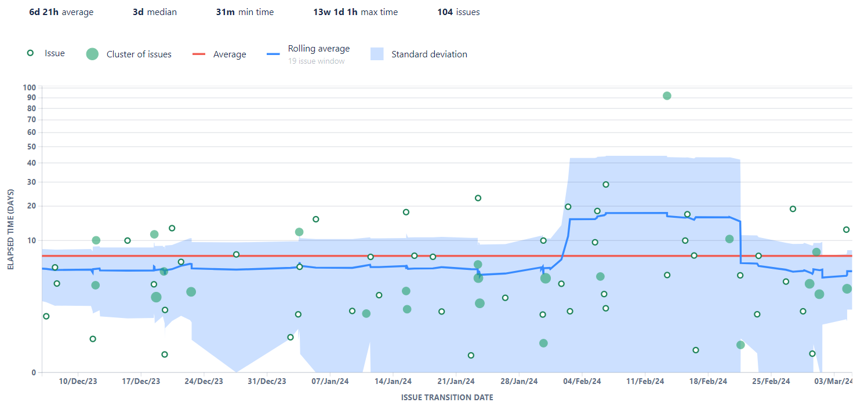Select the Issue legend marker icon
The image size is (868, 406).
click(x=30, y=53)
